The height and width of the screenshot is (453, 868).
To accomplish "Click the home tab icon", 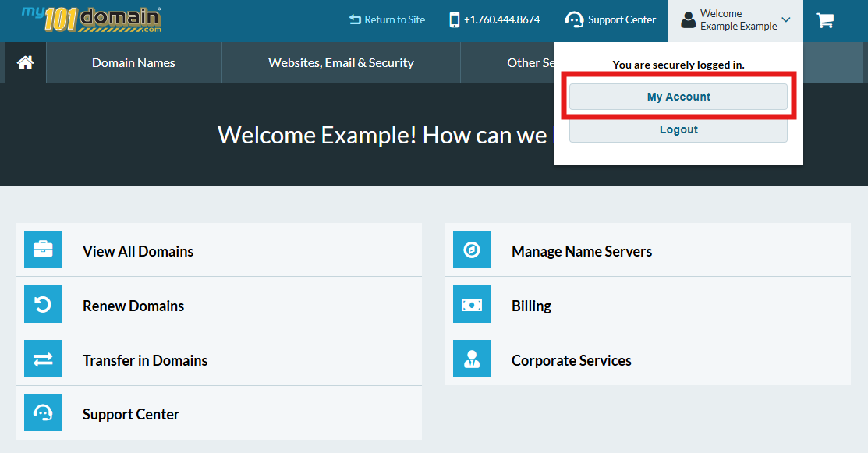I will 24,62.
